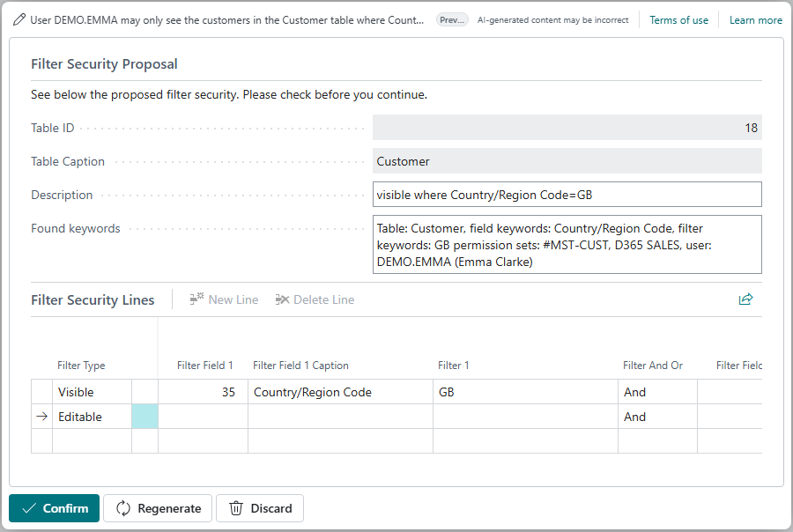Click the Filter Type column header
The height and width of the screenshot is (532, 793).
[x=81, y=366]
